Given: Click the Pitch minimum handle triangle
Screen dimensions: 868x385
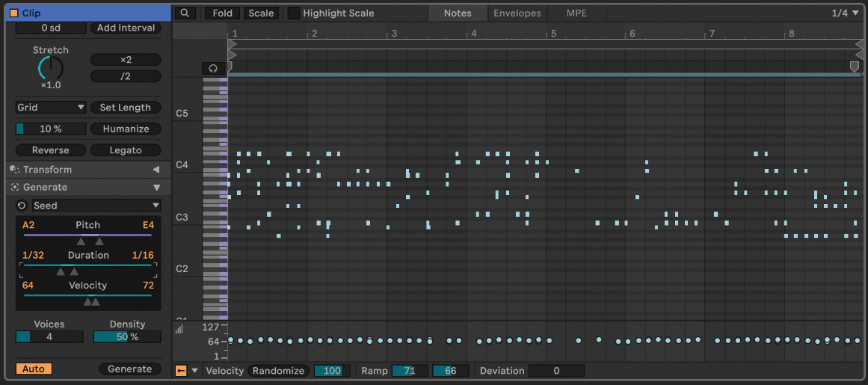Looking at the screenshot, I should click(x=81, y=241).
